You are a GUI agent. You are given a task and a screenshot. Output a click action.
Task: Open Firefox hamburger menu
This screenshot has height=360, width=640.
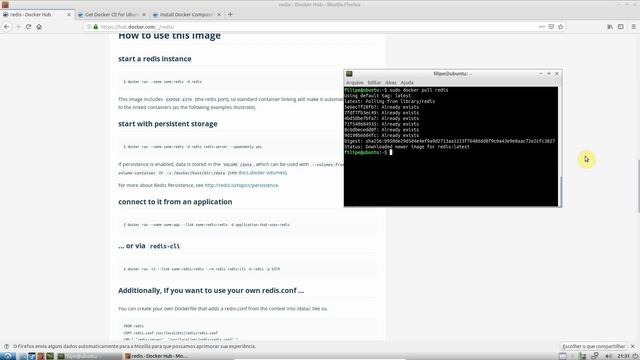point(633,27)
